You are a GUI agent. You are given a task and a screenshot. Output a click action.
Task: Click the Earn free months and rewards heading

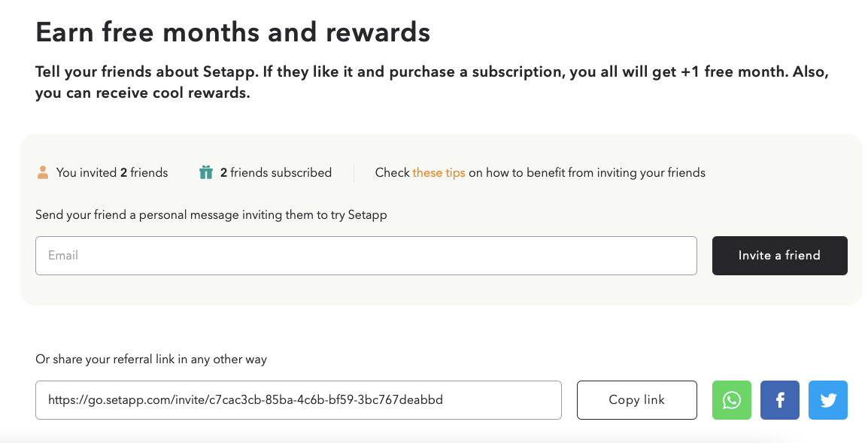tap(232, 31)
